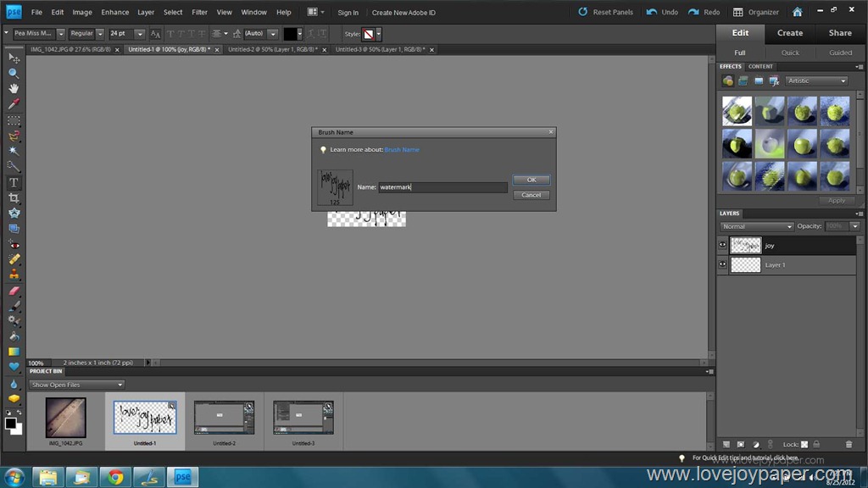Toggle Faux Bold text style
Screen dimensions: 868x488
click(x=170, y=34)
